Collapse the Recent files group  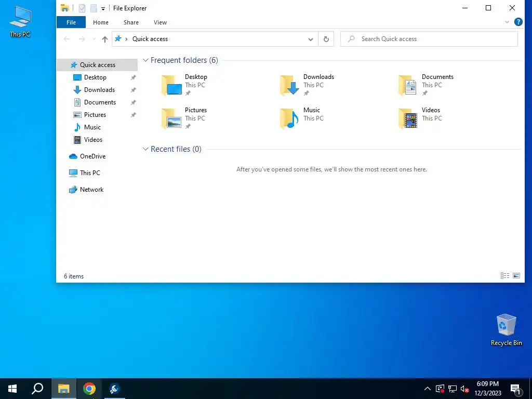point(145,149)
